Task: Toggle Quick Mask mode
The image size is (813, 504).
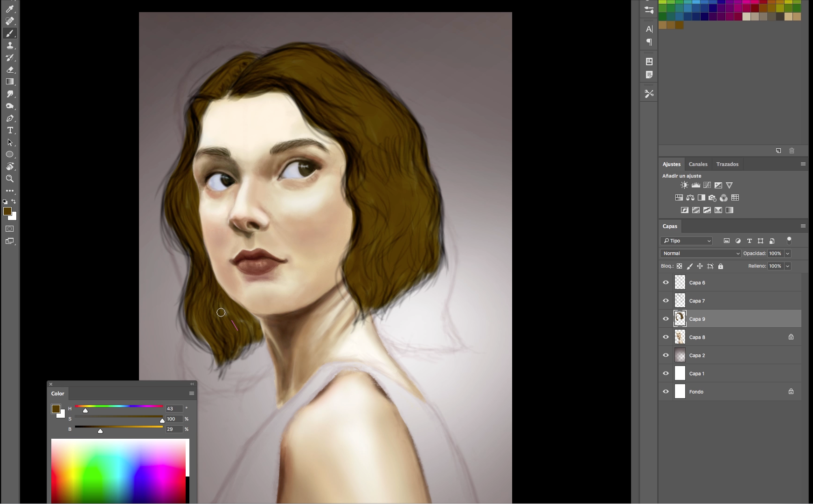Action: [x=10, y=229]
